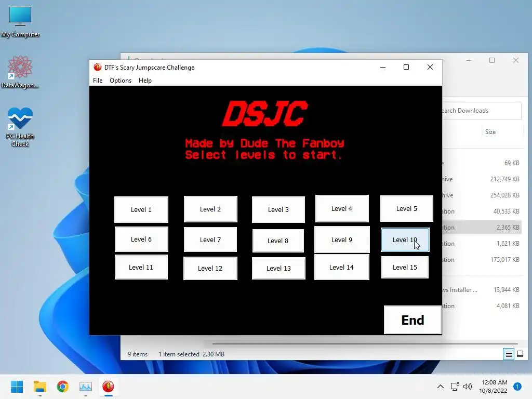Viewport: 532px width, 399px height.
Task: Click the performance monitor taskbar icon
Action: coord(86,387)
